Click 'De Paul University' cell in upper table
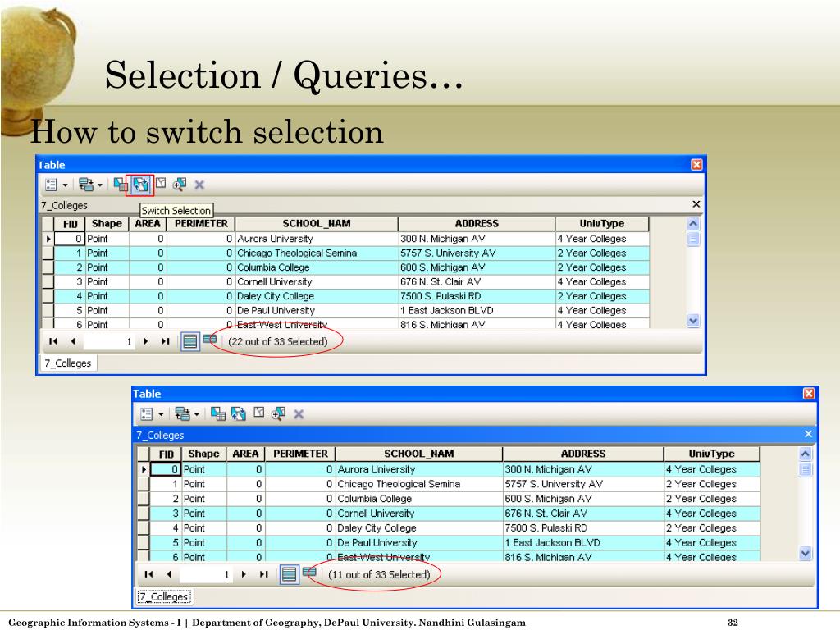This screenshot has width=840, height=630. (317, 311)
